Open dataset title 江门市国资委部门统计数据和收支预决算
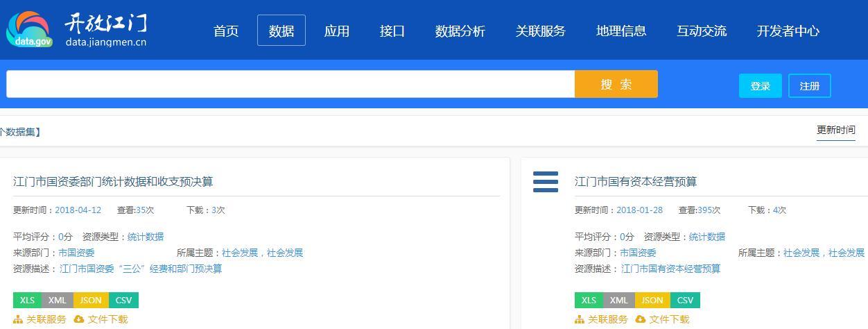The height and width of the screenshot is (329, 868). (113, 182)
